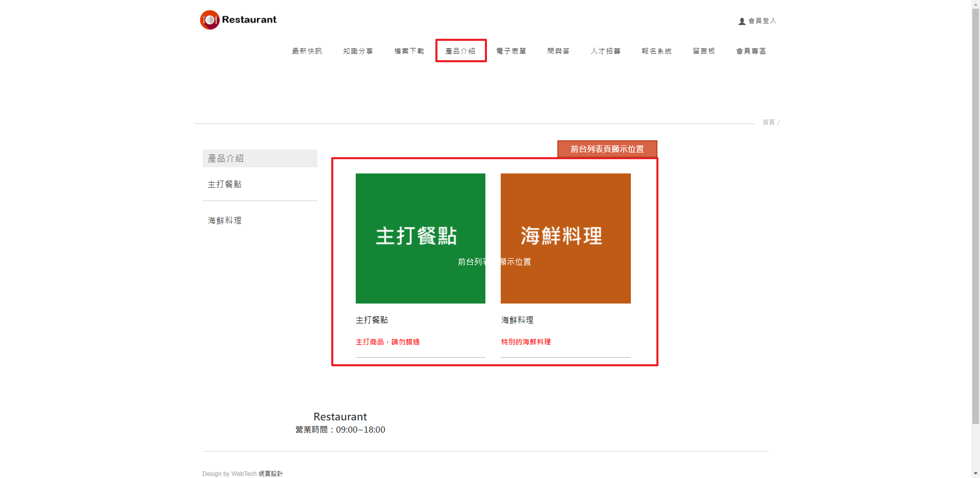The width and height of the screenshot is (980, 478).
Task: Open the 最新快訊 menu item
Action: pos(307,51)
